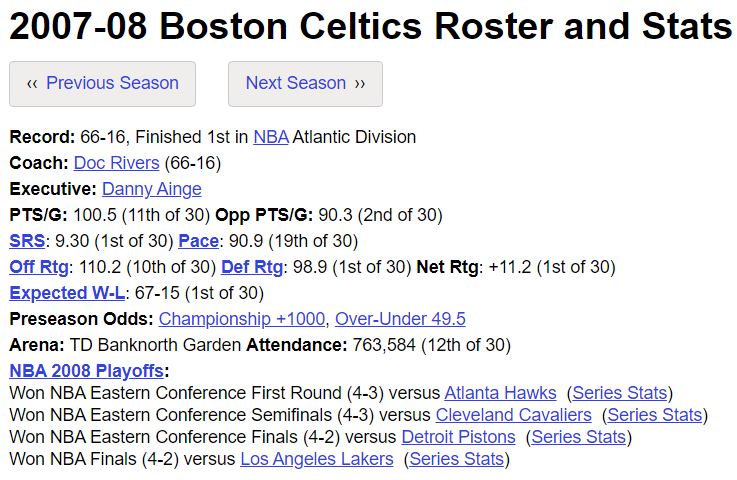Go to the Previous Season page
The image size is (737, 480).
click(102, 84)
